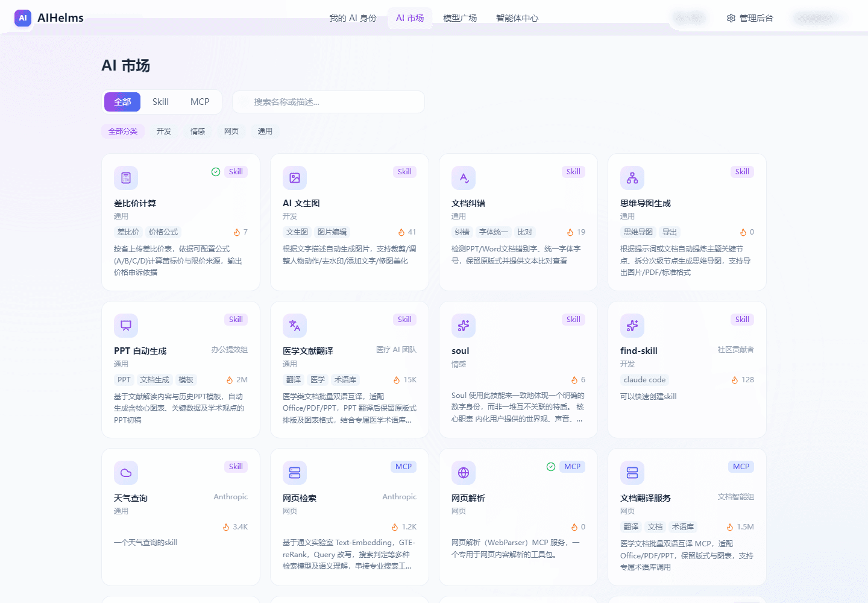
Task: Click the flame icon showing 3.4K on 天气查询
Action: tap(226, 527)
